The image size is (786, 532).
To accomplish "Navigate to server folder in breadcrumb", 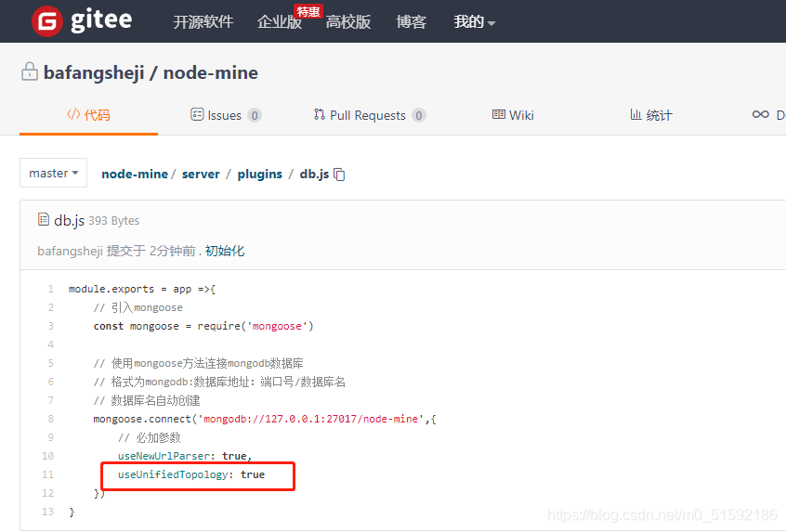I will (x=201, y=174).
